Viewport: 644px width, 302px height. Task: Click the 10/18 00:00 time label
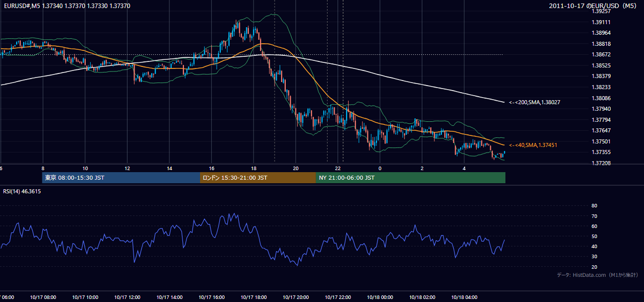380,297
